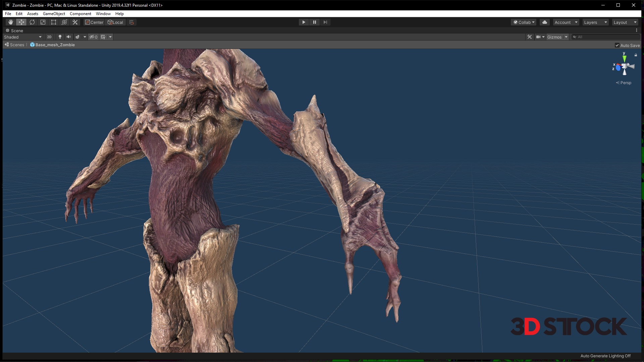Uncheck the Auto Save checkbox
This screenshot has height=362, width=644.
(617, 45)
